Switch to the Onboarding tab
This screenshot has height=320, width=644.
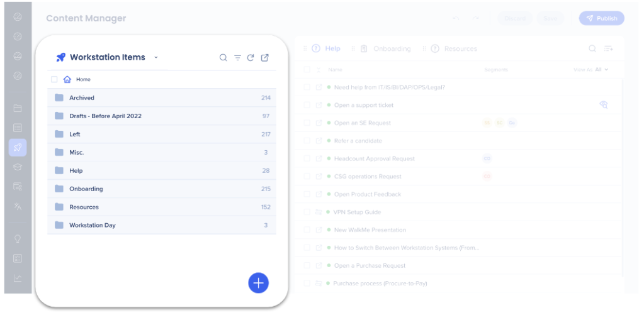(392, 49)
